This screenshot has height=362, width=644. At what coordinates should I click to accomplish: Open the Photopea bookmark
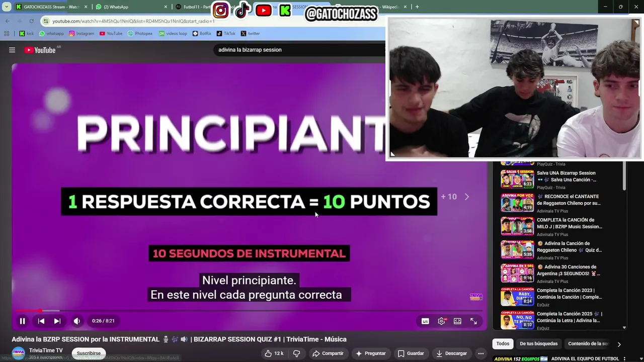(x=140, y=34)
